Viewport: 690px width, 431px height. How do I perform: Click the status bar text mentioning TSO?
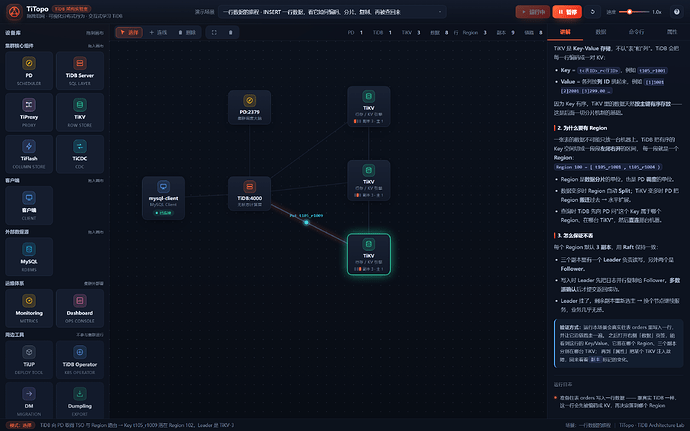tap(137, 425)
